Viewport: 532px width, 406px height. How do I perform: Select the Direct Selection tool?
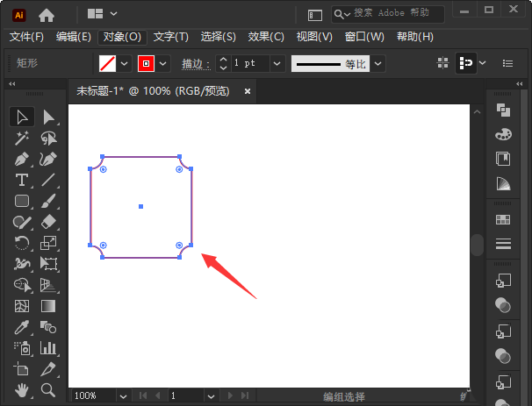click(49, 117)
